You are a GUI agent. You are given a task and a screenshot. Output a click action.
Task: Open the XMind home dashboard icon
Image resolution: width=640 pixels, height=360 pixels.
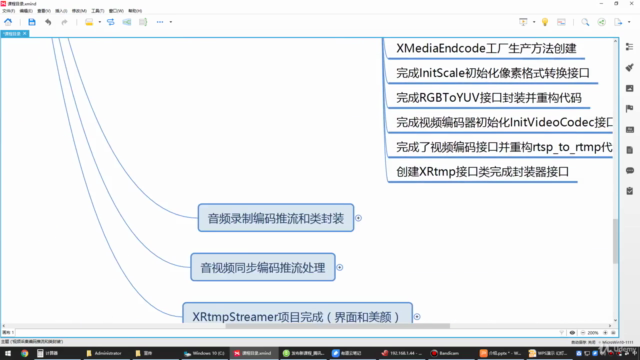[8, 22]
